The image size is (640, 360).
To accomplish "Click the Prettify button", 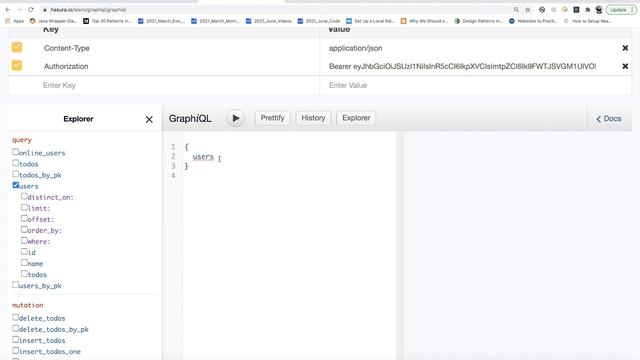I will click(x=272, y=118).
